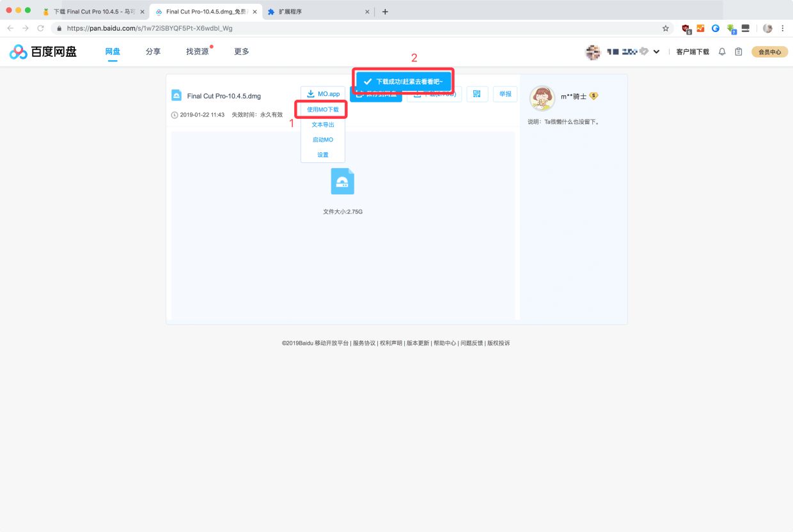Click the large dmg file preview icon
The height and width of the screenshot is (532, 793).
[x=343, y=181]
